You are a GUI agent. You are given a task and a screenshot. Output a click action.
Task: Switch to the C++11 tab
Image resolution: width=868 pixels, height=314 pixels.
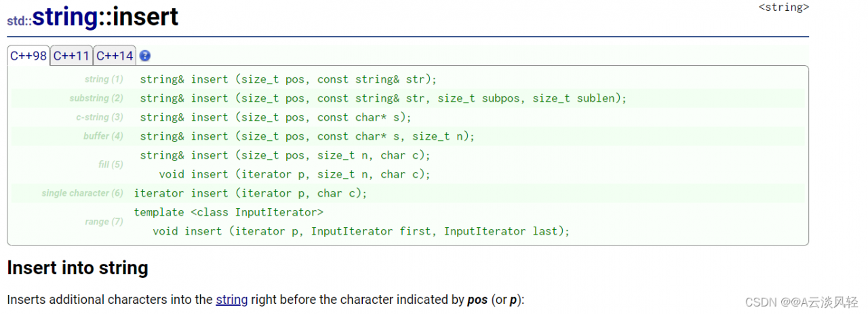click(x=71, y=56)
